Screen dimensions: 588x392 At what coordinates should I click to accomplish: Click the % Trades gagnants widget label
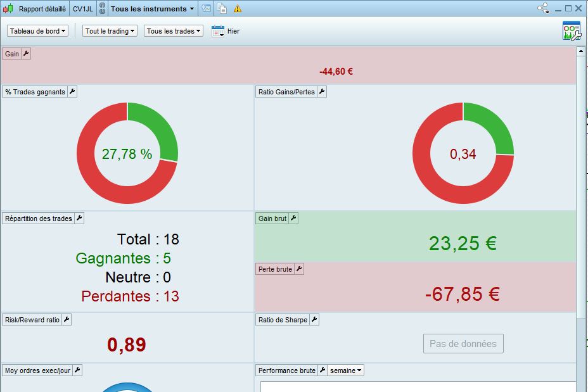[x=35, y=92]
